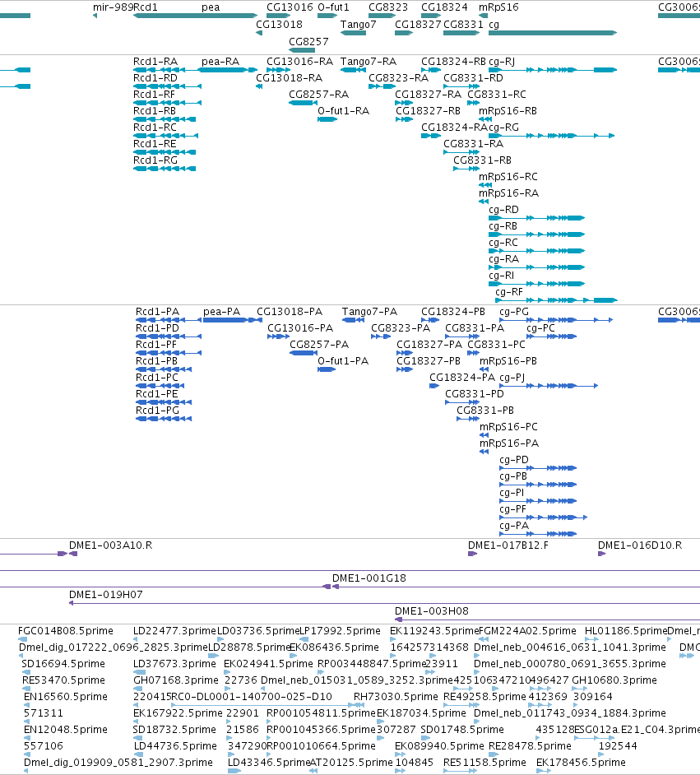
Task: Click protein Rcd1-PA label
Action: (x=158, y=312)
